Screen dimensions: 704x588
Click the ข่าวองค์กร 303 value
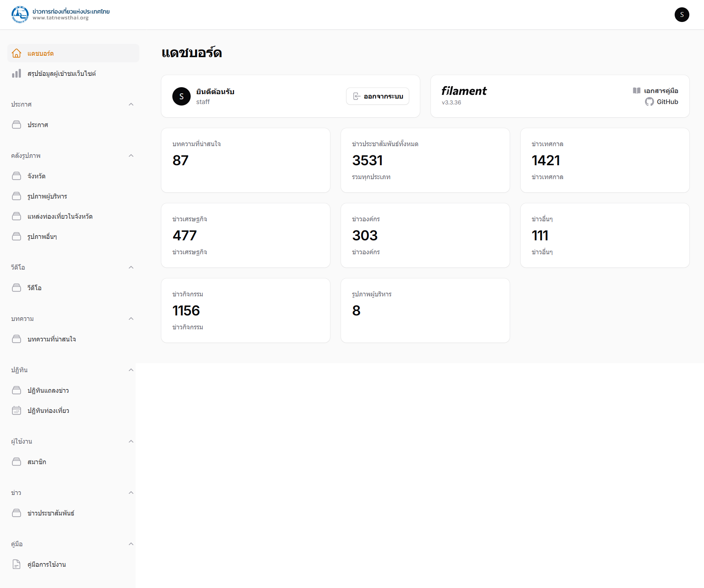pyautogui.click(x=365, y=235)
